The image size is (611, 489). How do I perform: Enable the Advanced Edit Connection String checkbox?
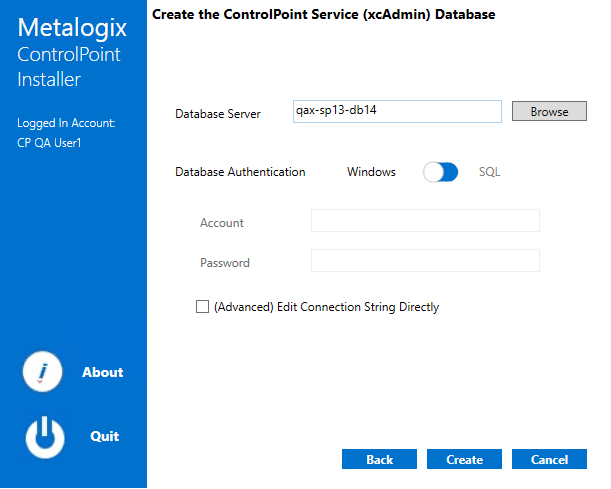click(202, 307)
